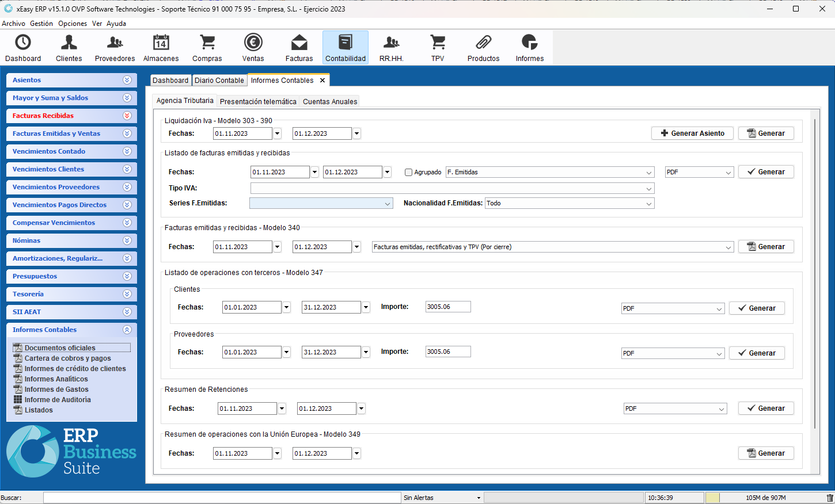Open the Dashboard toolbar icon

click(23, 48)
